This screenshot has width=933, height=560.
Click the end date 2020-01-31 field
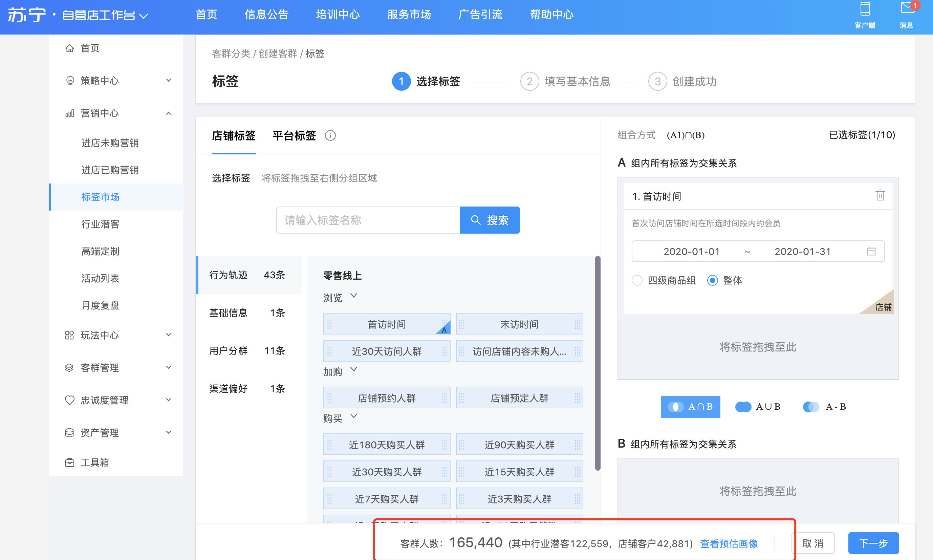tap(802, 251)
